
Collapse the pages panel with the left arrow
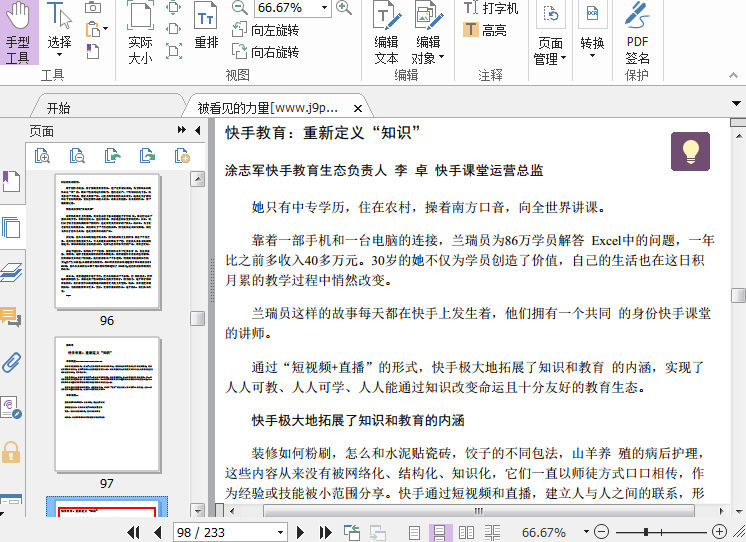pyautogui.click(x=197, y=130)
